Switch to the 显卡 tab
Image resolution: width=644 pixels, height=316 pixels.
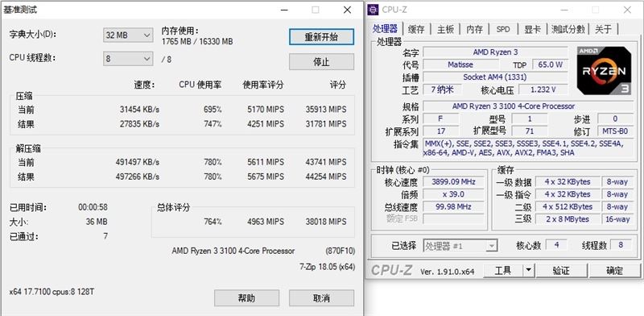point(532,29)
